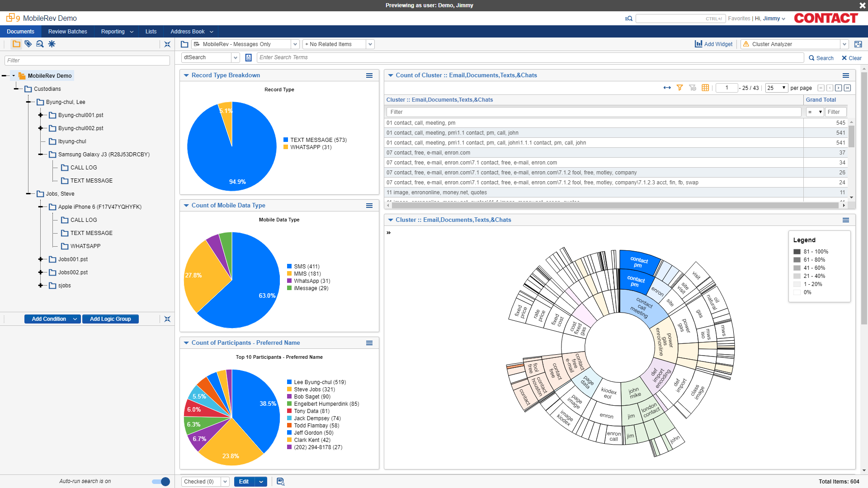Click the asterisk icon in left toolbar

click(52, 44)
